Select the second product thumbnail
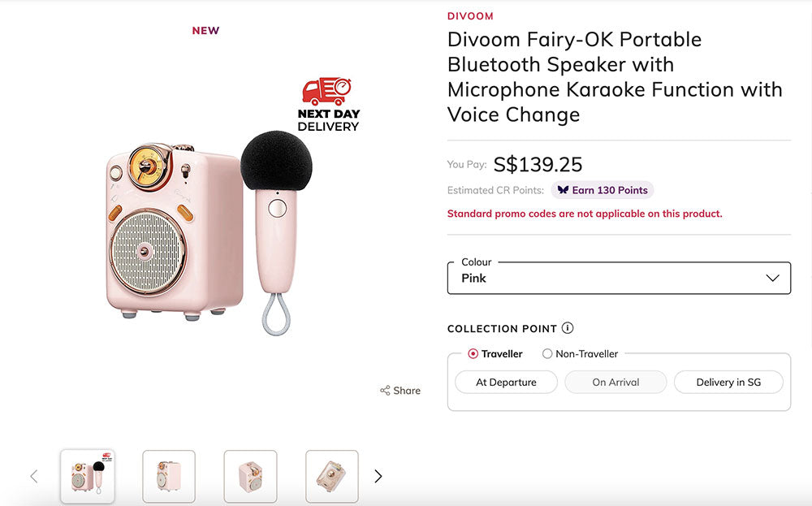Image resolution: width=812 pixels, height=506 pixels. (x=169, y=477)
